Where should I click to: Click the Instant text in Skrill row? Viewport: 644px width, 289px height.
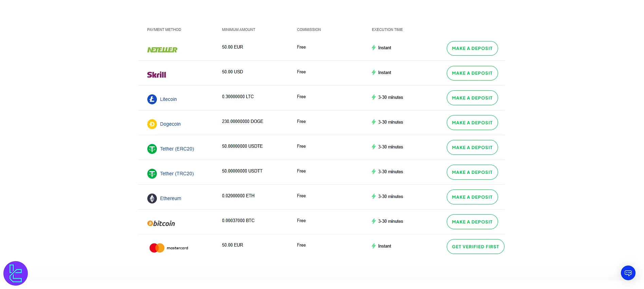pyautogui.click(x=385, y=72)
